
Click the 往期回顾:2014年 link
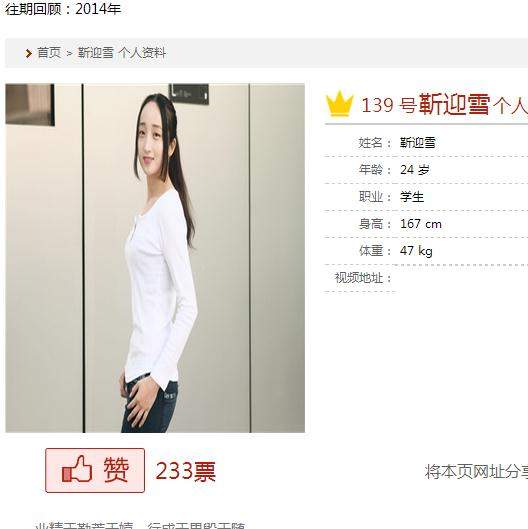[63, 8]
